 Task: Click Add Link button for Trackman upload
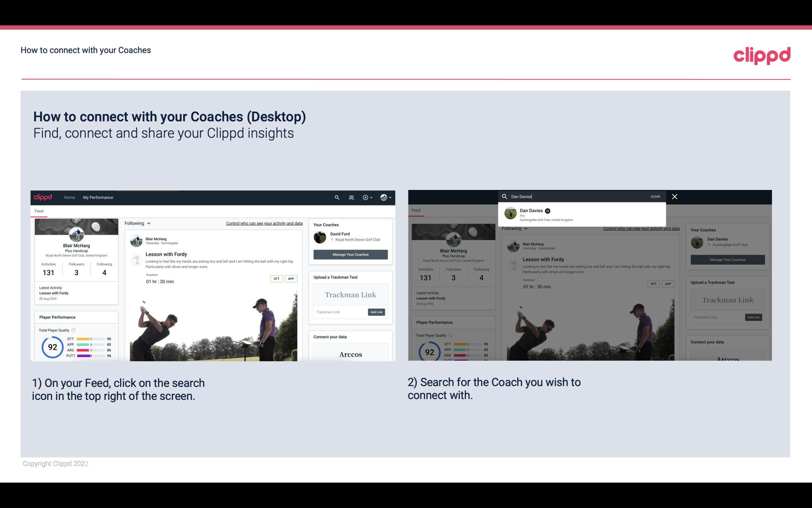pos(377,312)
